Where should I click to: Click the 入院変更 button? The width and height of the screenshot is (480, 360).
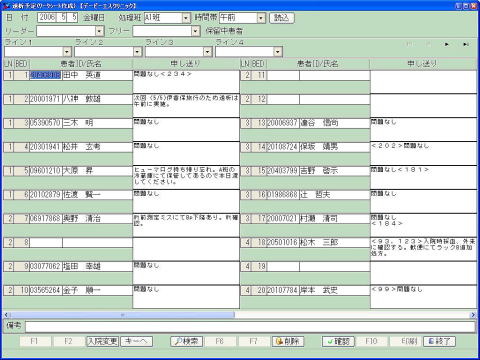tap(103, 341)
